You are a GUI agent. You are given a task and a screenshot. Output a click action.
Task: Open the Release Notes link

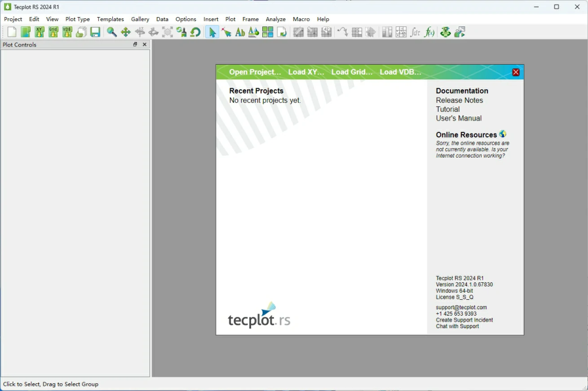459,101
